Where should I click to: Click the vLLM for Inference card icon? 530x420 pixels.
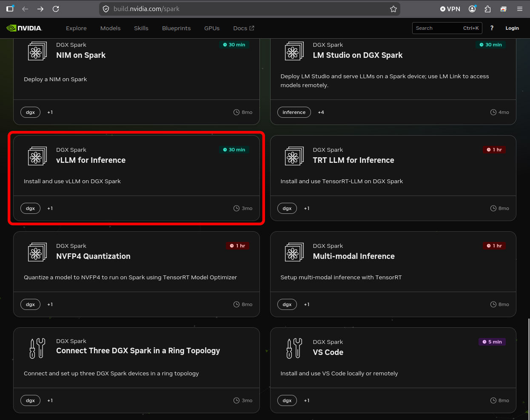coord(37,156)
